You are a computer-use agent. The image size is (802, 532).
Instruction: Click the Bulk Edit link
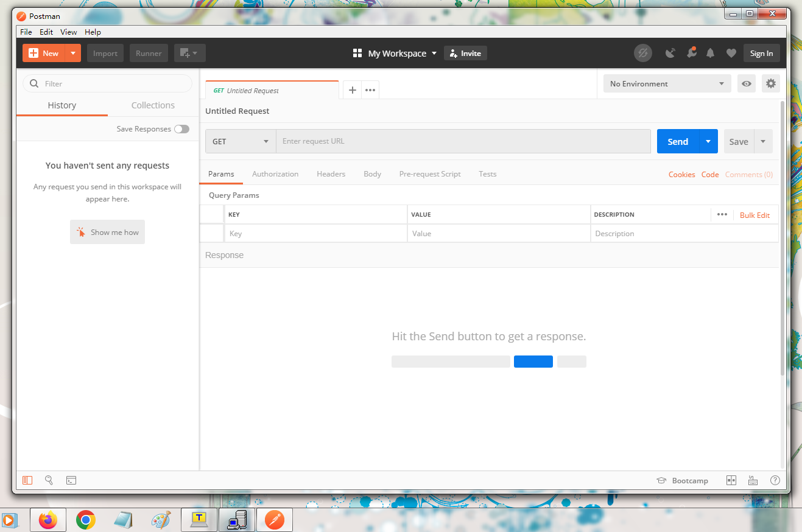755,215
